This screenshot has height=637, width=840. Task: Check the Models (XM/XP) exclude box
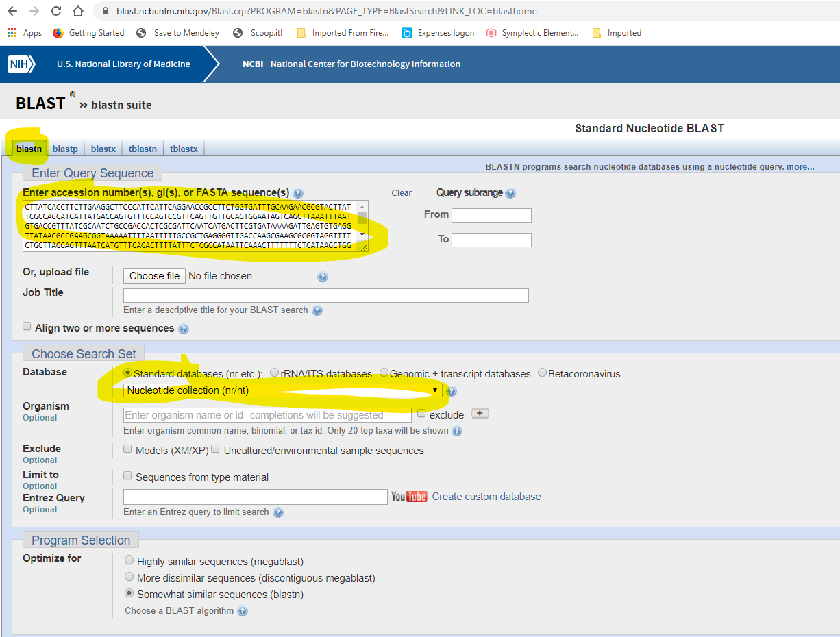(x=127, y=449)
